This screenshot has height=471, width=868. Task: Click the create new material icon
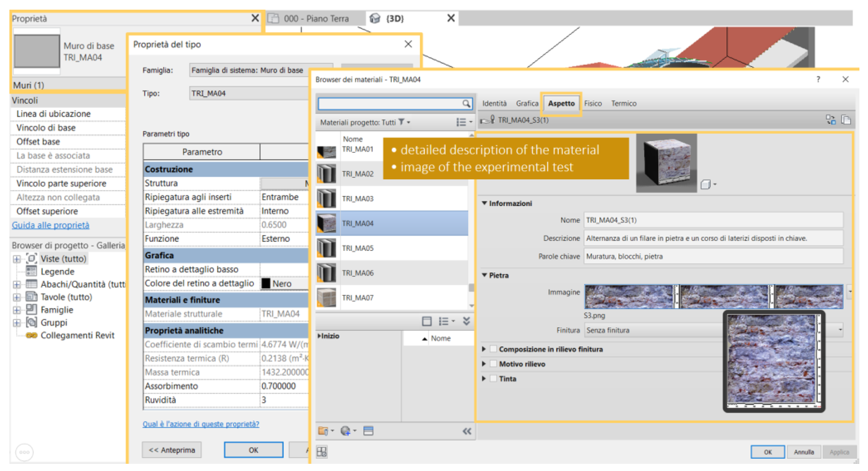point(346,431)
